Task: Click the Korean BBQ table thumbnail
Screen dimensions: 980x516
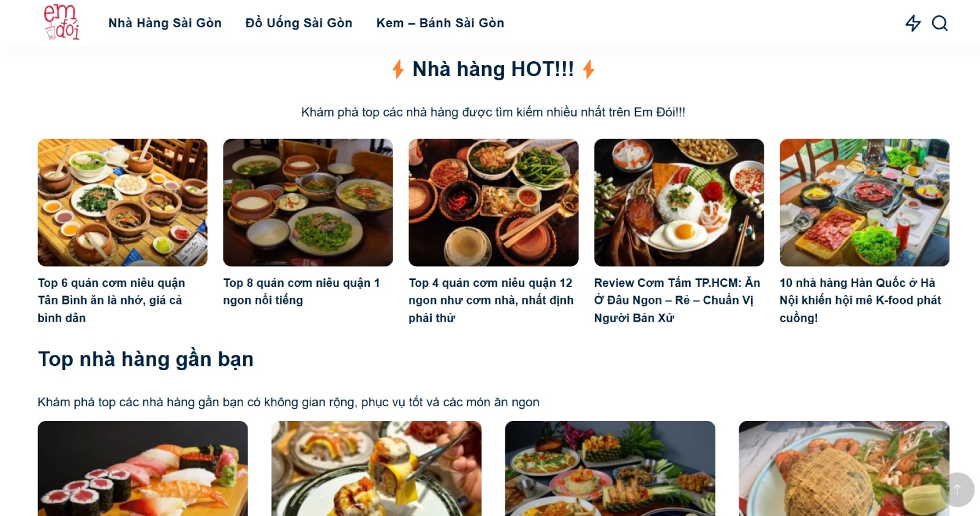Action: [x=864, y=203]
